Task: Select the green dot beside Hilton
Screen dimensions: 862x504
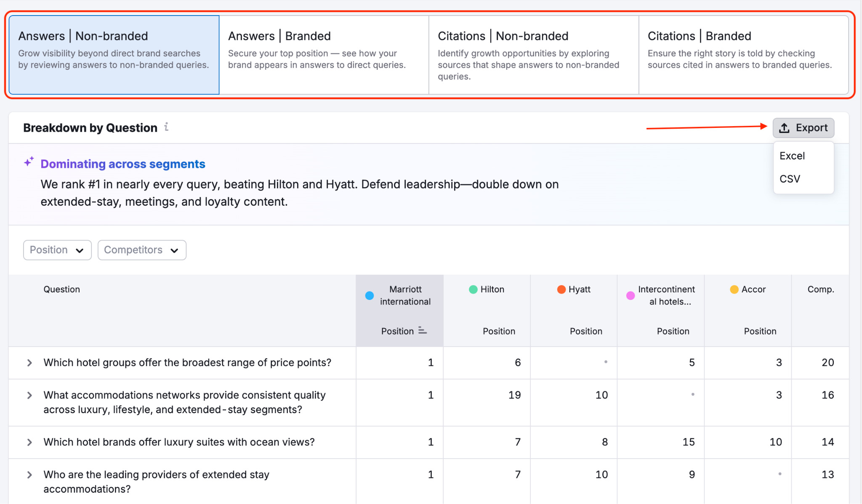Action: coord(472,289)
